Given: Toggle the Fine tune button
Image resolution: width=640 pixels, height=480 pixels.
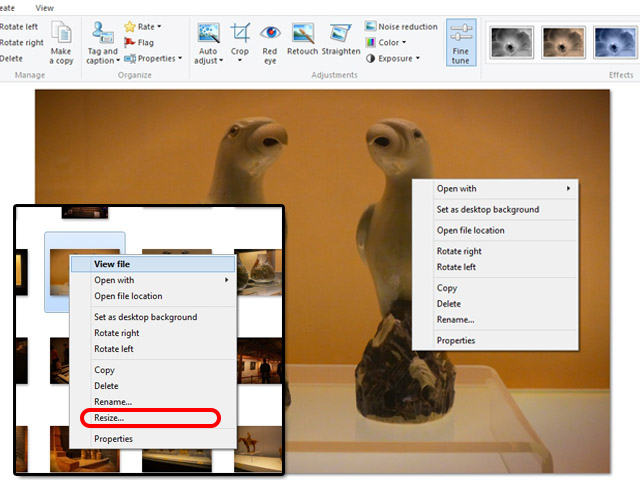Looking at the screenshot, I should [460, 42].
